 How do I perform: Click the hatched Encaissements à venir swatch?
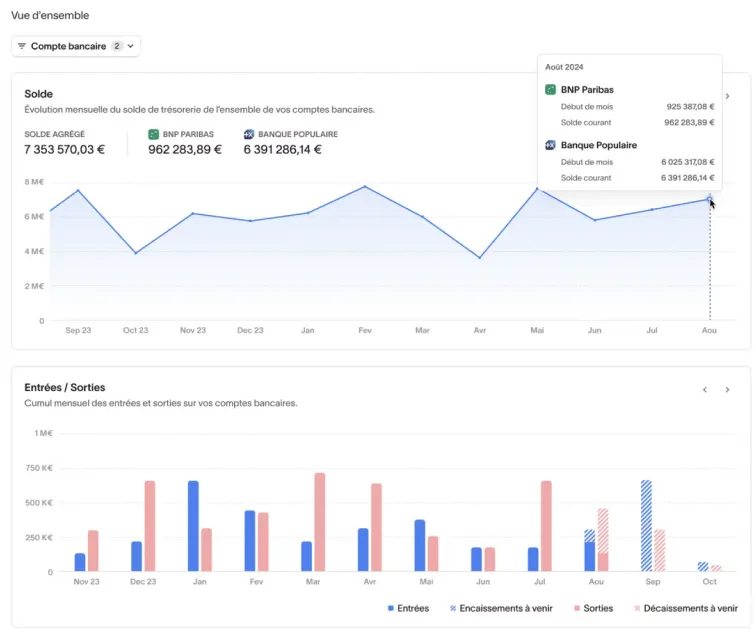[453, 609]
